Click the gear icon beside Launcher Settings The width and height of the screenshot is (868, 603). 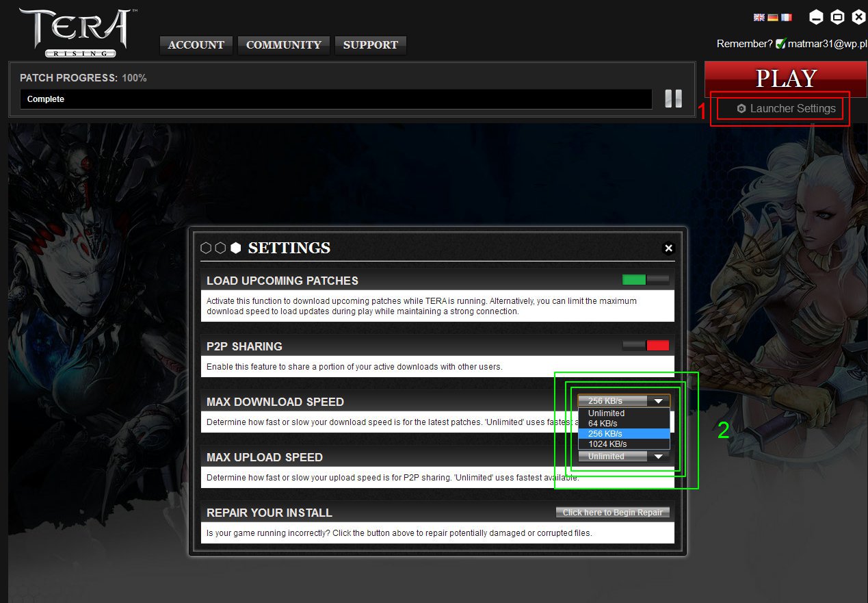[x=741, y=109]
